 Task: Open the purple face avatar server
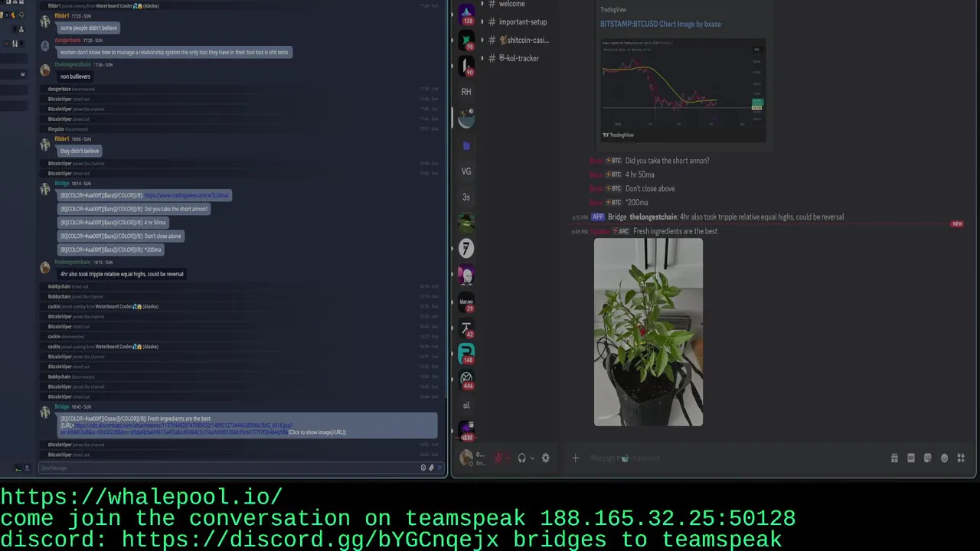click(x=466, y=275)
